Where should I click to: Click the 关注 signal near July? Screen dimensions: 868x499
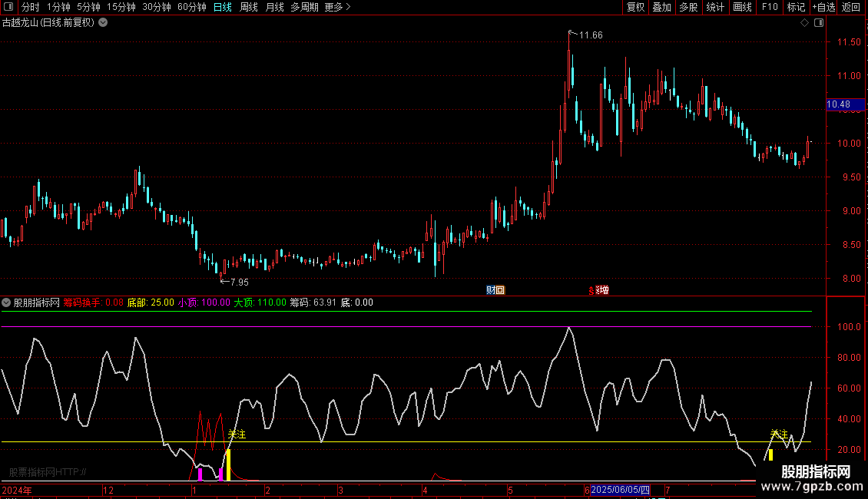(779, 435)
